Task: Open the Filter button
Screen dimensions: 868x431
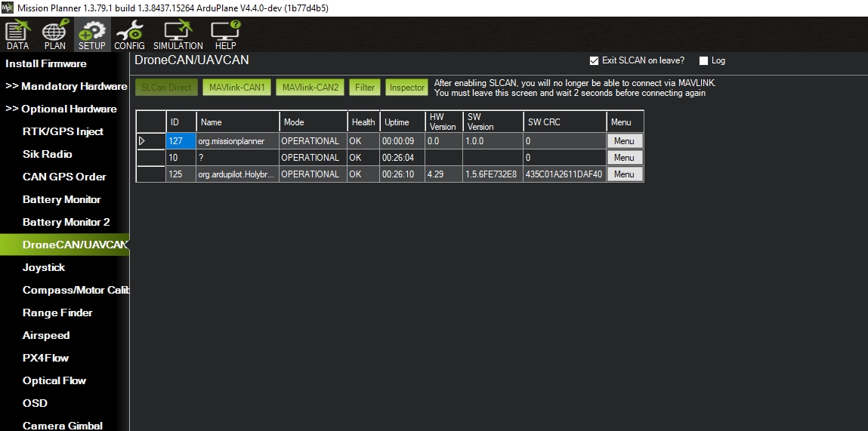Action: click(x=365, y=88)
